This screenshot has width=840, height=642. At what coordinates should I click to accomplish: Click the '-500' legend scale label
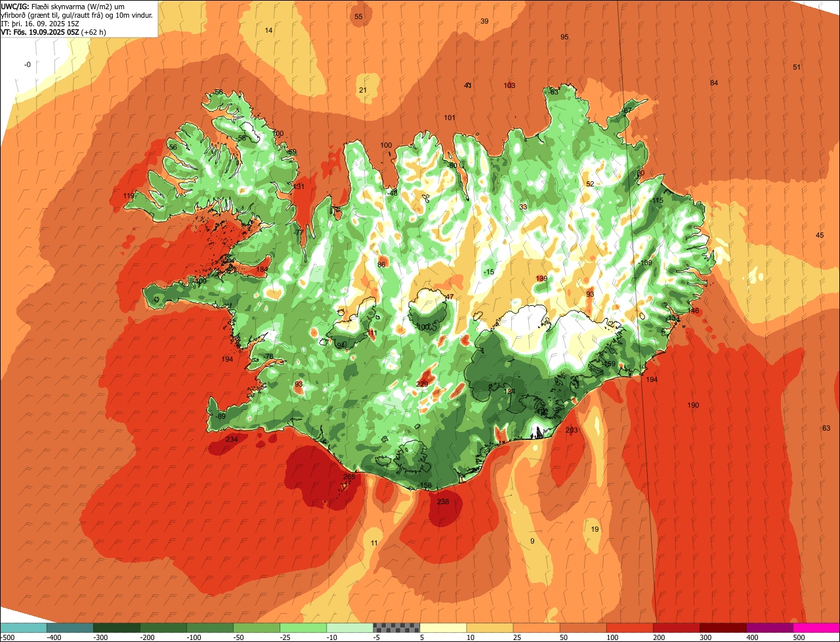[8, 637]
